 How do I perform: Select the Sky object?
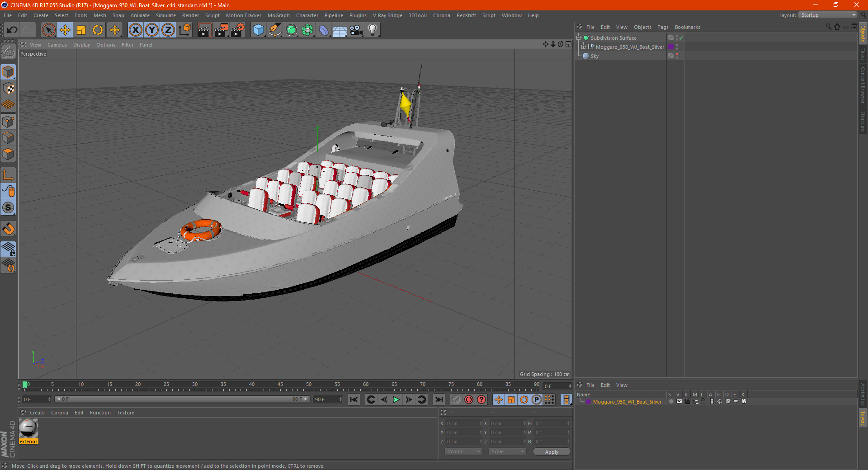594,56
